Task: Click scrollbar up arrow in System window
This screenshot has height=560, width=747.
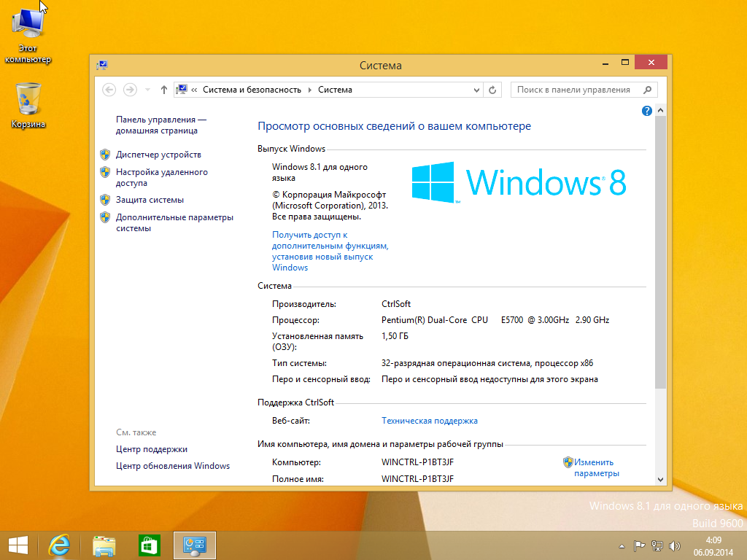Action: click(x=660, y=110)
